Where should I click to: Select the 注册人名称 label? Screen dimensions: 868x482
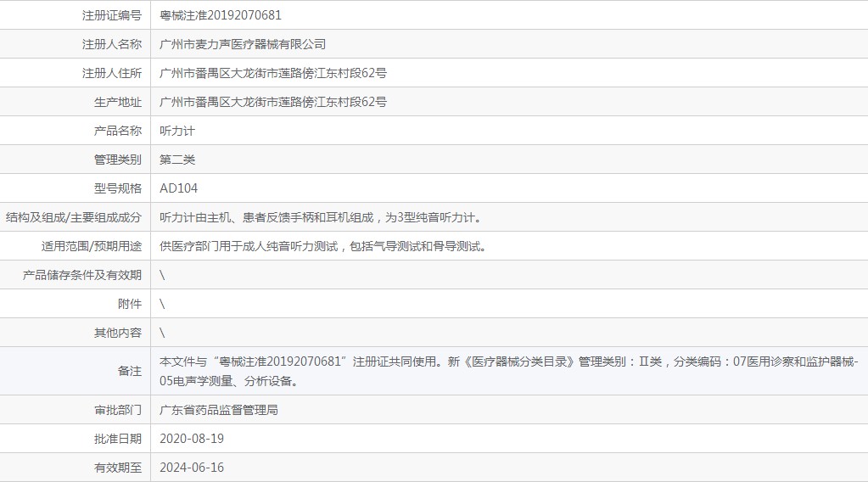click(x=112, y=44)
